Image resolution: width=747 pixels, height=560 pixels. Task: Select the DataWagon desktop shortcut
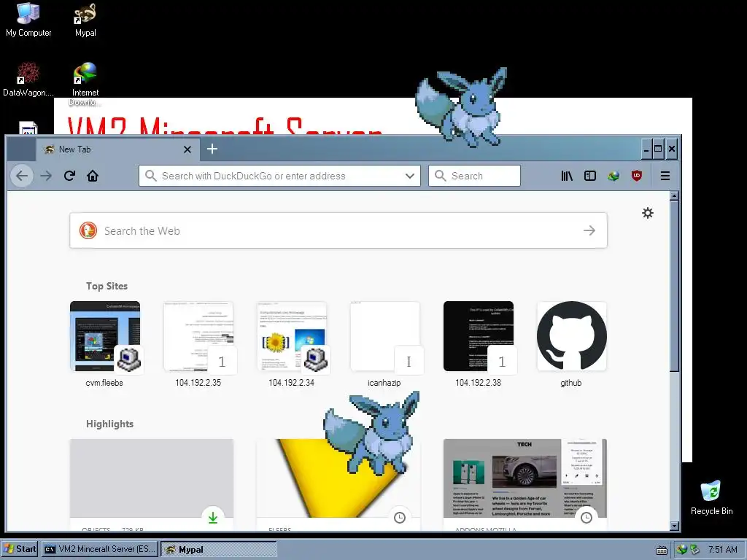pyautogui.click(x=28, y=79)
